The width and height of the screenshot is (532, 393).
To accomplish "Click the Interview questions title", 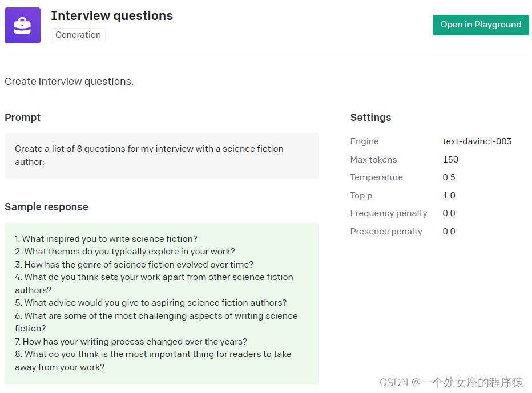I will 112,16.
